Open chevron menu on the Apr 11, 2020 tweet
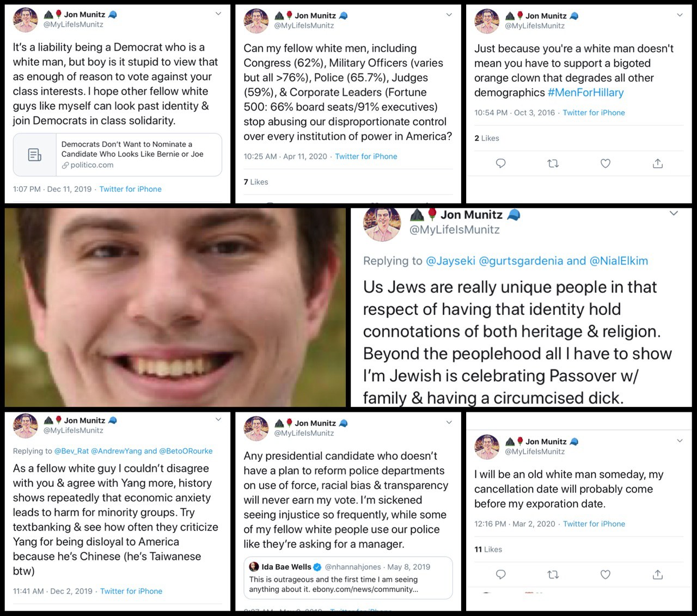Viewport: 697px width, 616px height. (x=449, y=15)
